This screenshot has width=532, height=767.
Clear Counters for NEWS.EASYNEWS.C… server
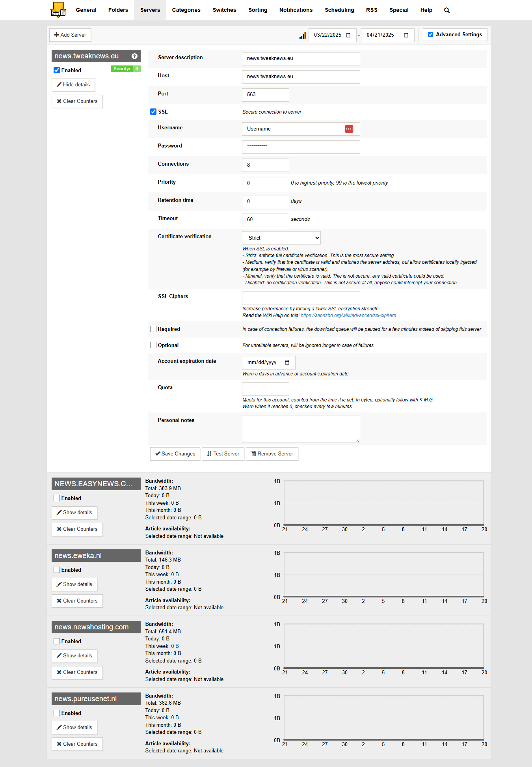[x=77, y=529]
